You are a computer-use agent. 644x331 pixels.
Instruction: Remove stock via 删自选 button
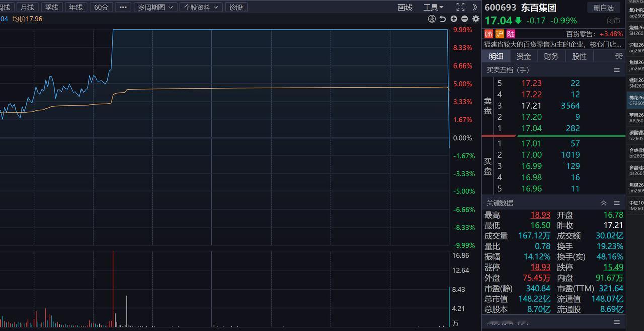[604, 7]
